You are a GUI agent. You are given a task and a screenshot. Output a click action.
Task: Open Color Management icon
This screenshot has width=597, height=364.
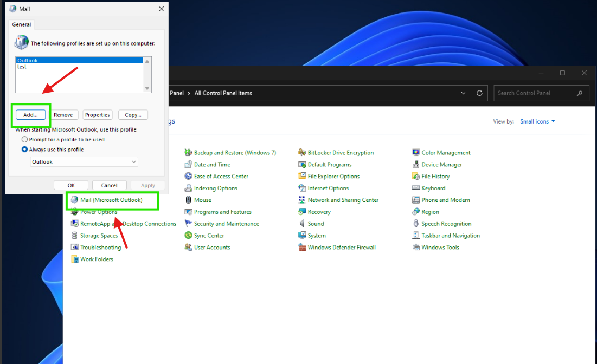click(x=416, y=153)
